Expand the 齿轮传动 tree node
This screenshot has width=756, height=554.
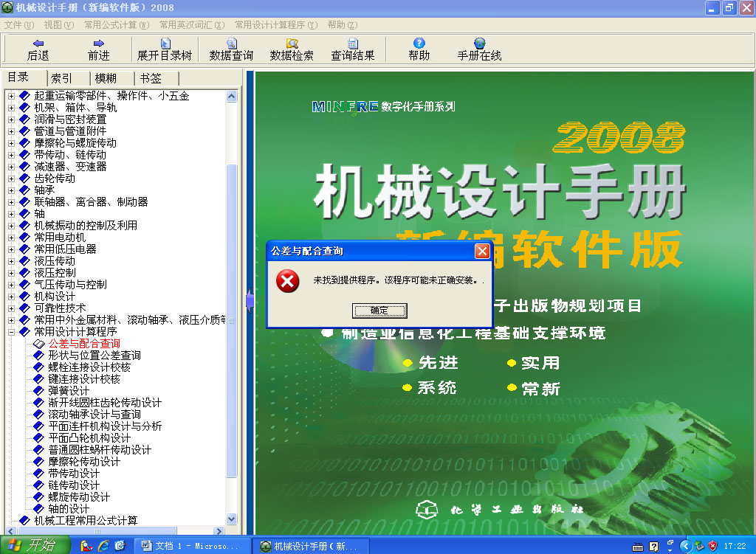click(x=11, y=179)
